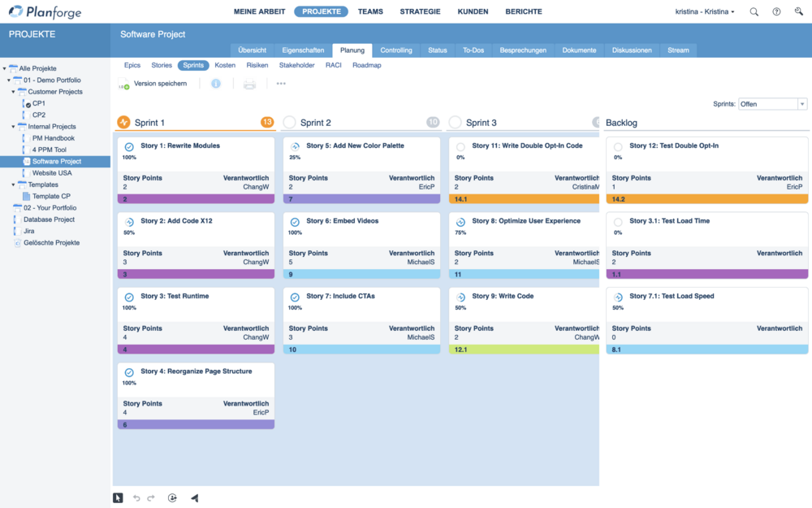
Task: Open the help question mark icon
Action: point(776,12)
